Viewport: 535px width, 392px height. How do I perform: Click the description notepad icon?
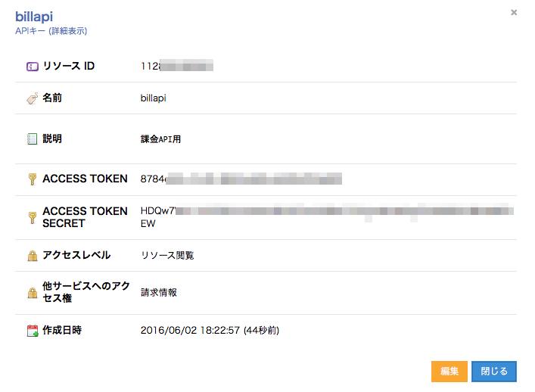(33, 139)
